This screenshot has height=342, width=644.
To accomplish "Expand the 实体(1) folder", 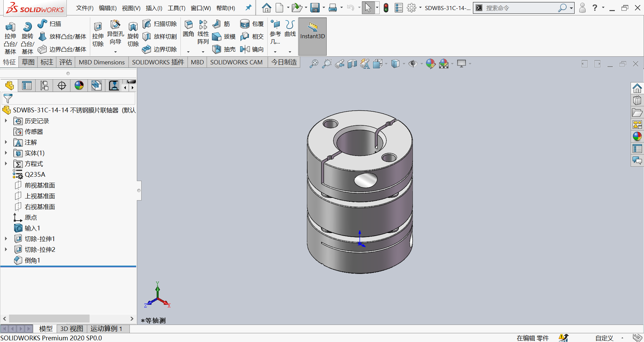I will 6,153.
